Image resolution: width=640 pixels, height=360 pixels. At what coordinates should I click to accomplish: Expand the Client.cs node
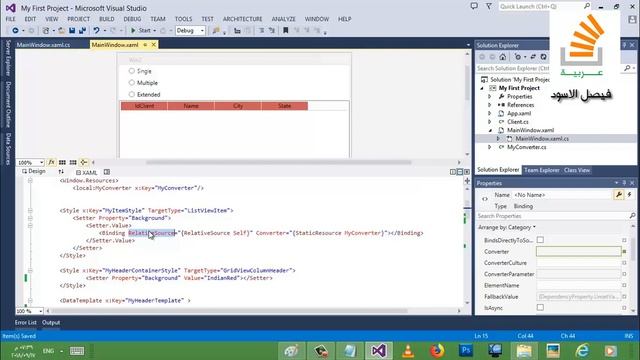click(489, 122)
